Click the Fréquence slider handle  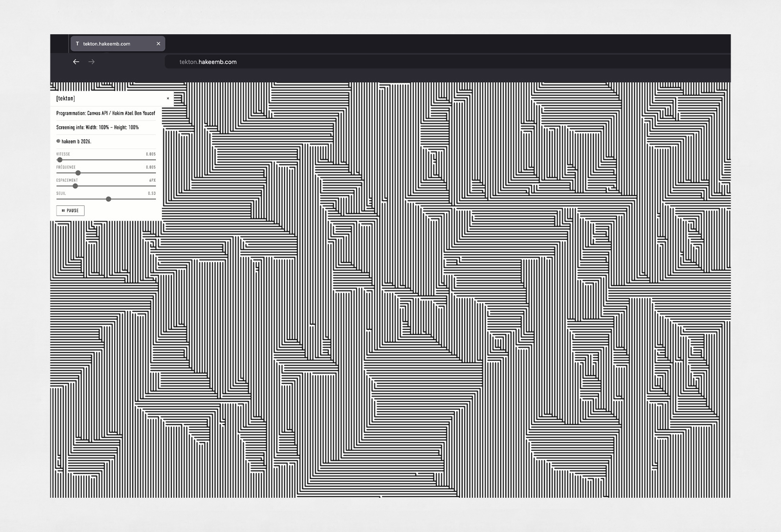(78, 173)
